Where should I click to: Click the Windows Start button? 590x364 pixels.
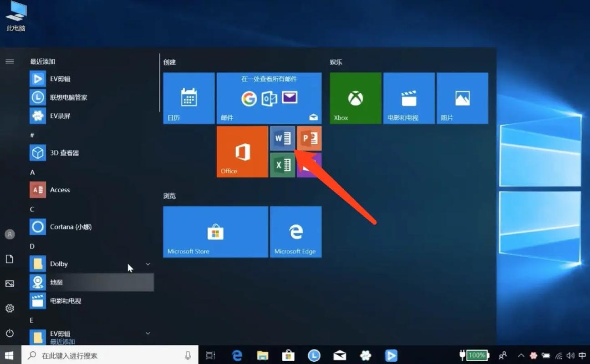(x=10, y=355)
